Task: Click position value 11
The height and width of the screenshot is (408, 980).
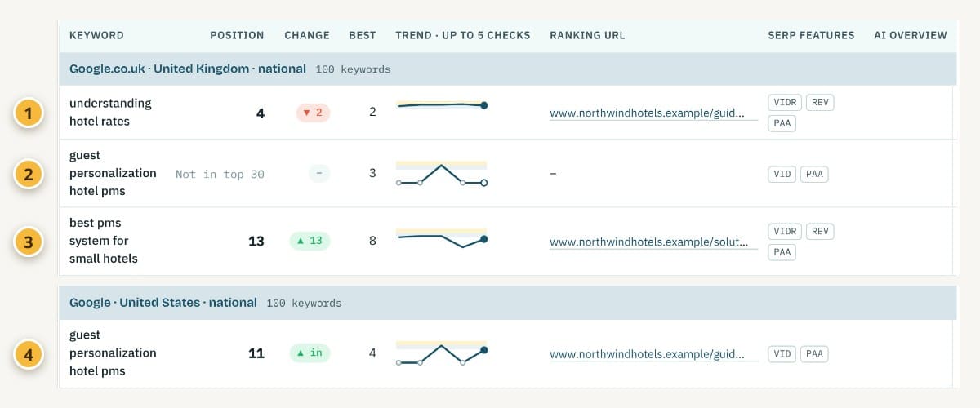Action: (x=256, y=354)
